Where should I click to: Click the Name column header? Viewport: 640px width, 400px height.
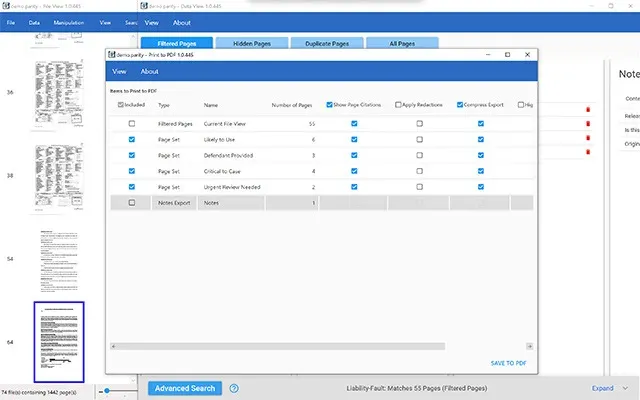[x=211, y=105]
